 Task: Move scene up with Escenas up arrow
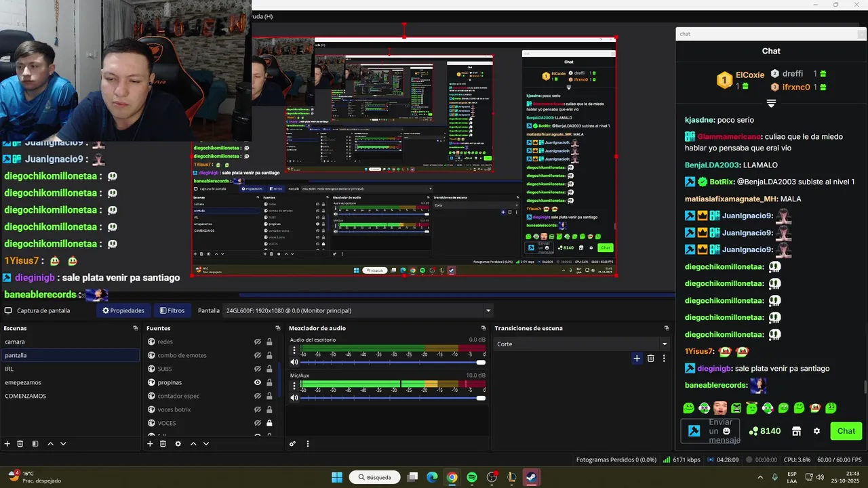point(50,444)
